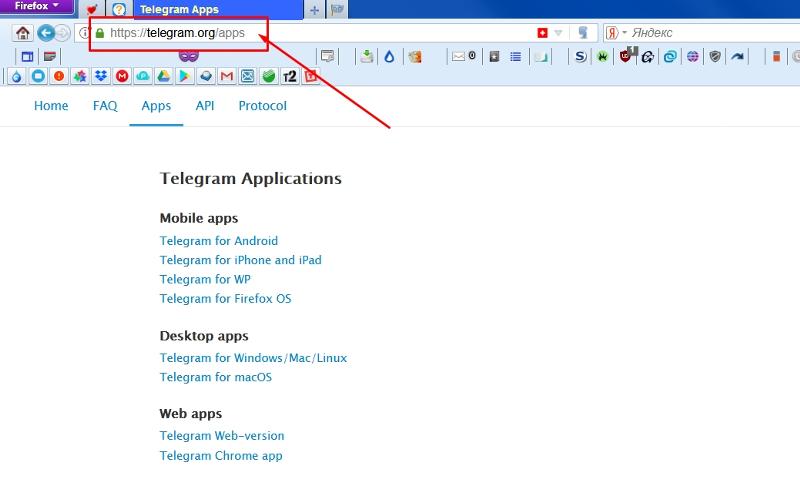Screen dimensions: 800x482
Task: Open Telegram for Windows/Mac/Linux link
Action: [253, 358]
